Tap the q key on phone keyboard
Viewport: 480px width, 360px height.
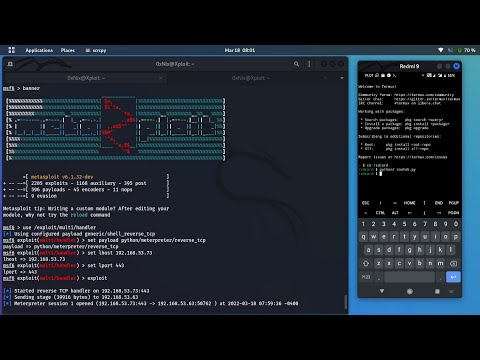(x=363, y=237)
